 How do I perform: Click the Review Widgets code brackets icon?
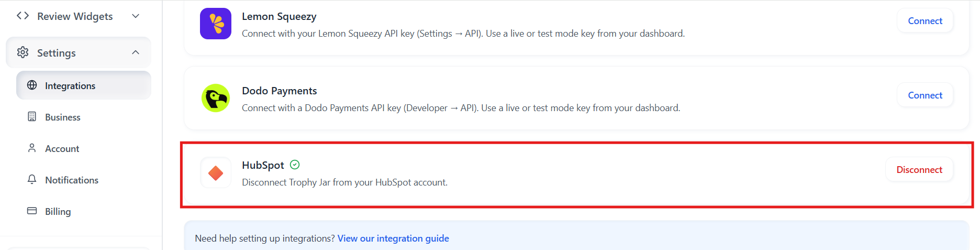click(23, 16)
